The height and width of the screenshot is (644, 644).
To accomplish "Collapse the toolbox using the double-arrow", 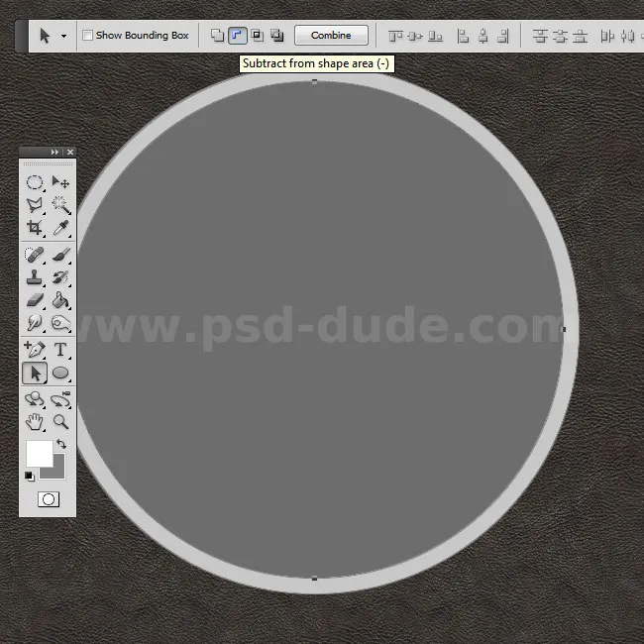I will 54,152.
